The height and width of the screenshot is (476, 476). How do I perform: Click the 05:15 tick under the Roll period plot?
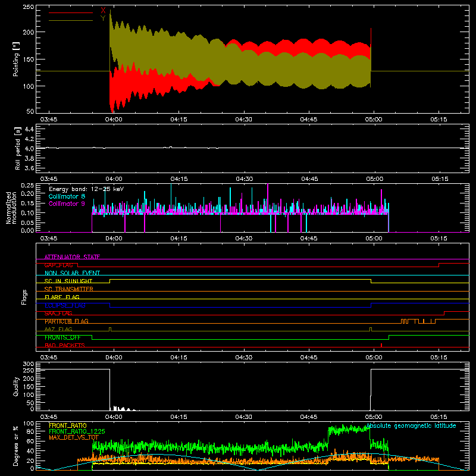(440, 179)
